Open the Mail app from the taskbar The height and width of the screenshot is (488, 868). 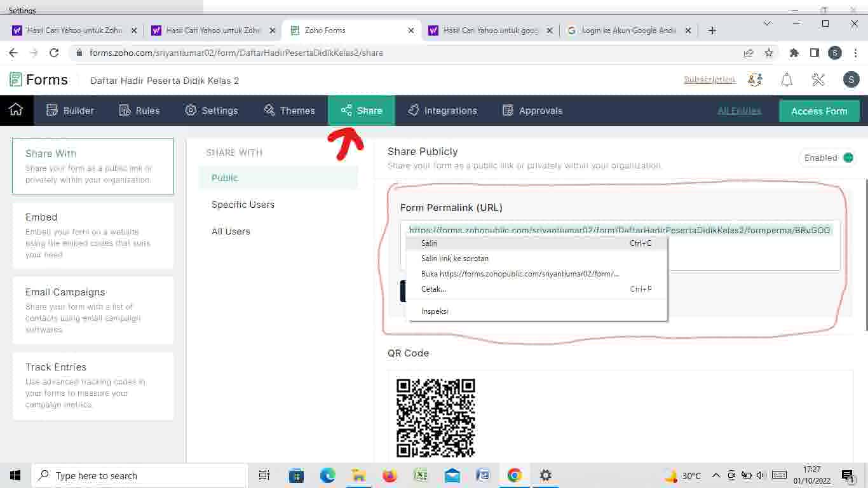(452, 475)
